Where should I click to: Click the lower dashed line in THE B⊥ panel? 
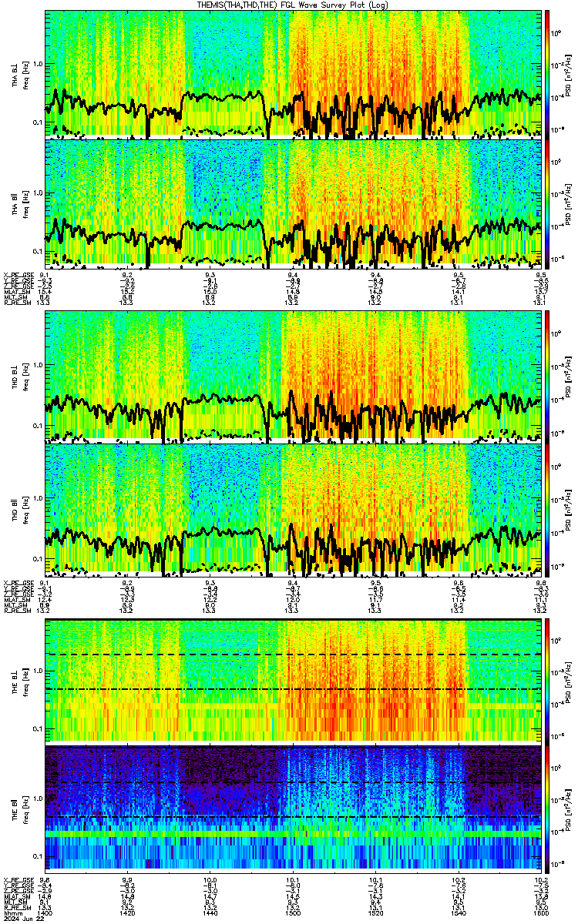click(293, 689)
